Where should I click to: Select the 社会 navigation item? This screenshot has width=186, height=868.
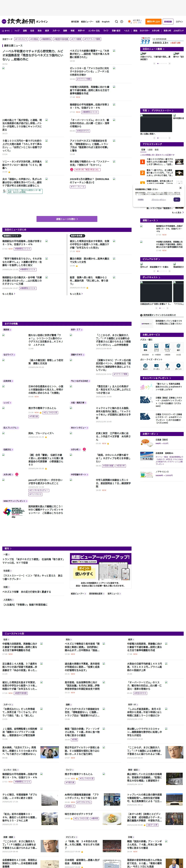click(x=32, y=31)
